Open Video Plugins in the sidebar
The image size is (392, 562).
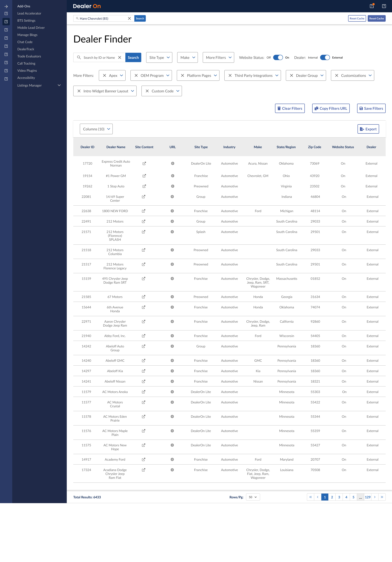[x=27, y=71]
